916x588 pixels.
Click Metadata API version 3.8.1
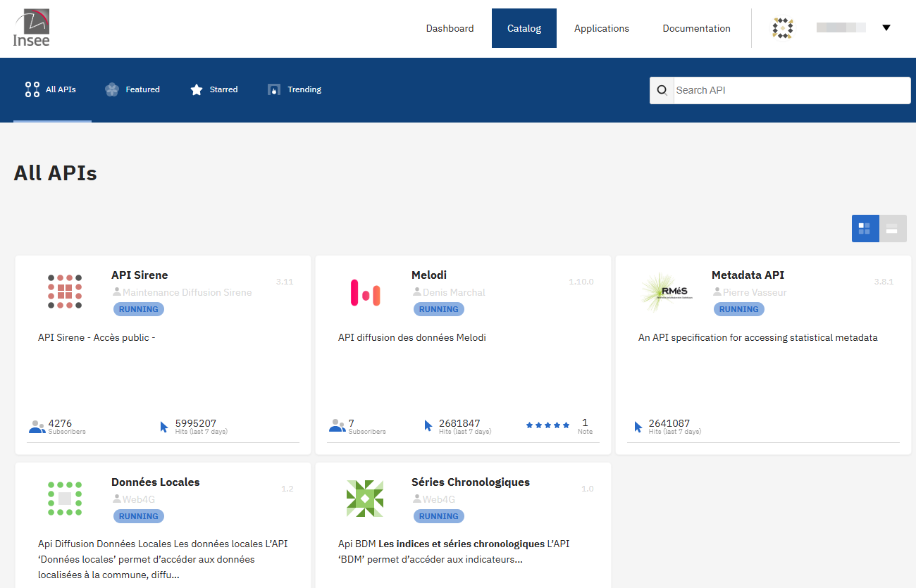coord(884,282)
